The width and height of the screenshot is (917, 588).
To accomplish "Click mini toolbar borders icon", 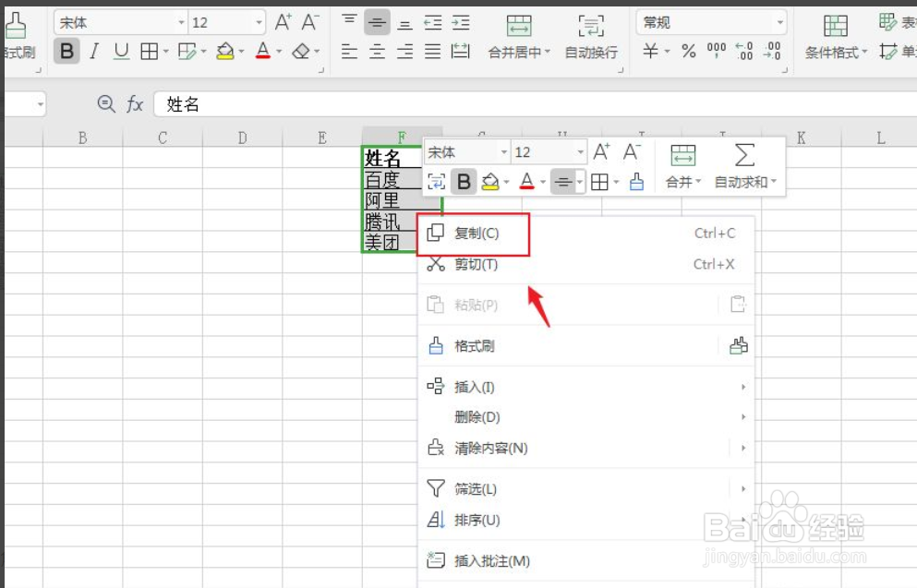I will pos(599,182).
